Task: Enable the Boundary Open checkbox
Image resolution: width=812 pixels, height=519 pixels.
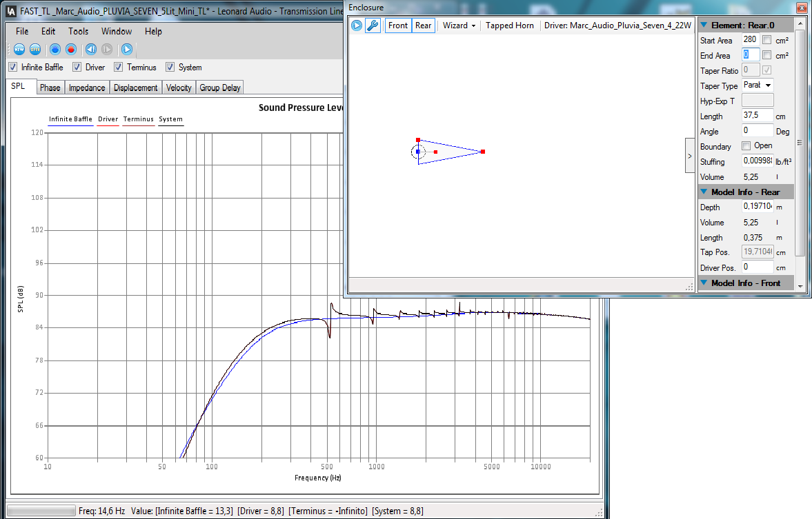Action: click(x=746, y=146)
